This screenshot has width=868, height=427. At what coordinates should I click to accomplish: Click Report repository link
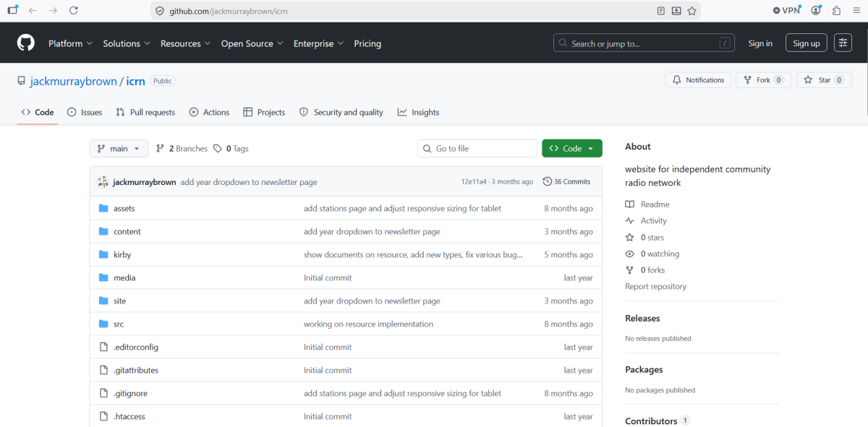coord(655,287)
